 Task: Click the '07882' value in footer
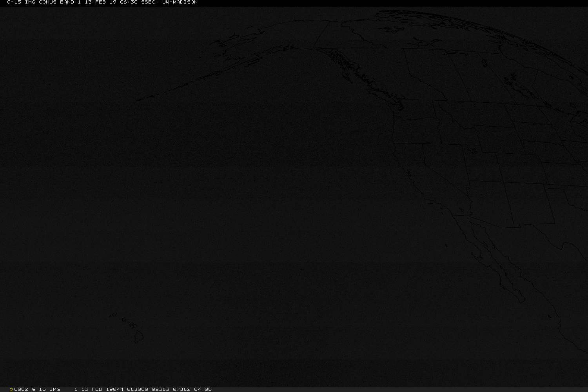181,389
